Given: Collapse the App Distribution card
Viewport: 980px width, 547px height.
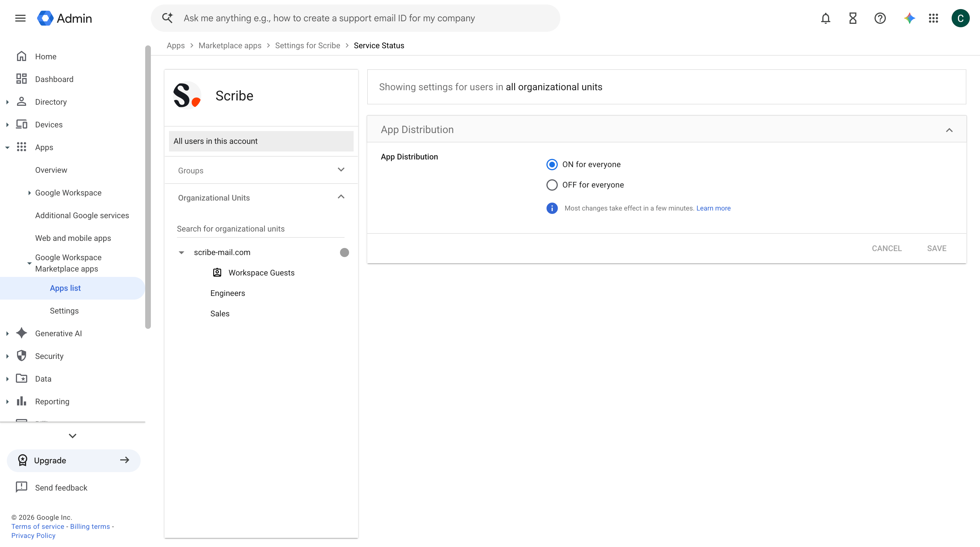Looking at the screenshot, I should tap(949, 130).
